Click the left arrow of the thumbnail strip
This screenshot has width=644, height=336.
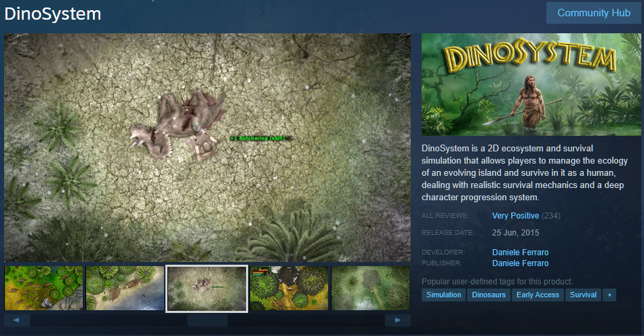coord(17,320)
